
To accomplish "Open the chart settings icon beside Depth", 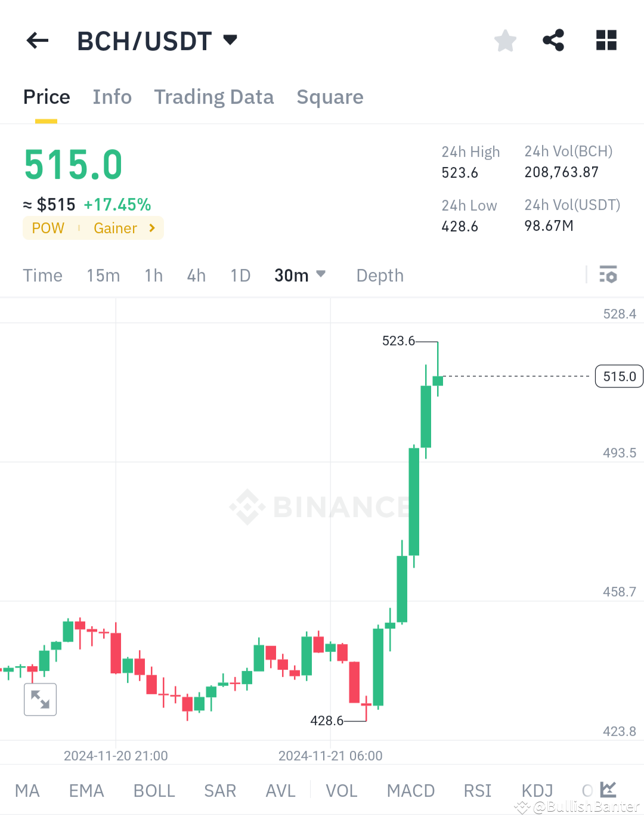I will point(609,275).
